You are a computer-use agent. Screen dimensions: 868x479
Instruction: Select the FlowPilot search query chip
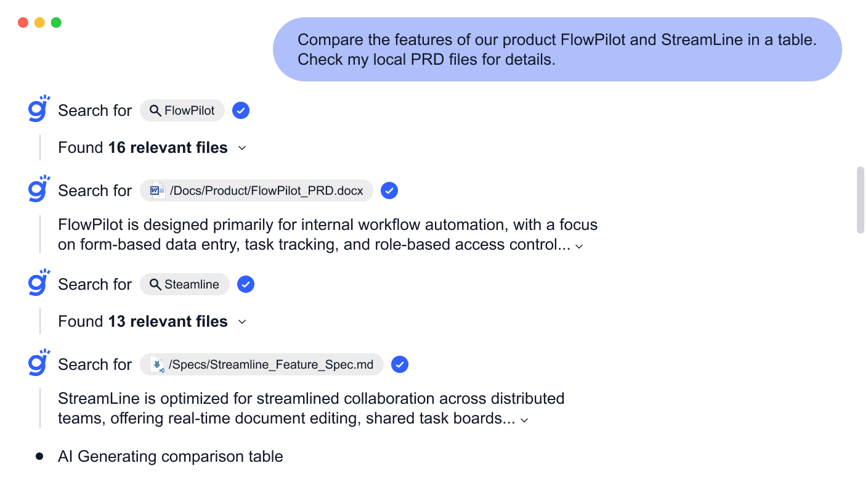click(x=182, y=110)
